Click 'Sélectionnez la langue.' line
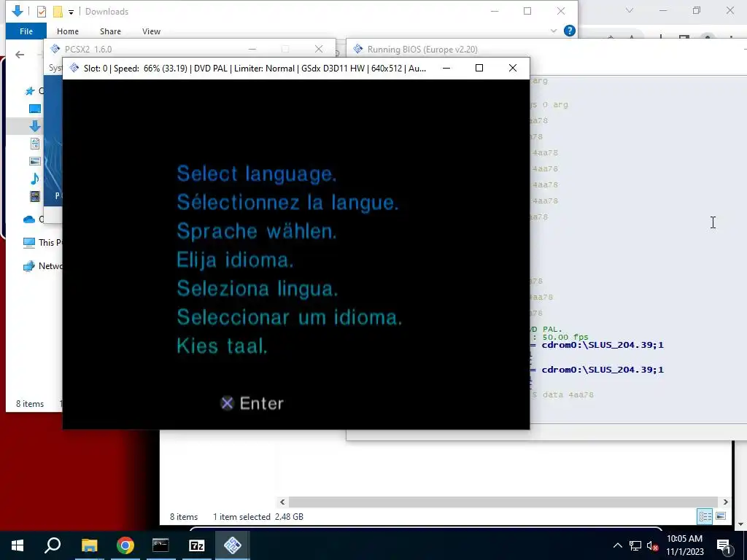The width and height of the screenshot is (747, 560). [x=287, y=203]
